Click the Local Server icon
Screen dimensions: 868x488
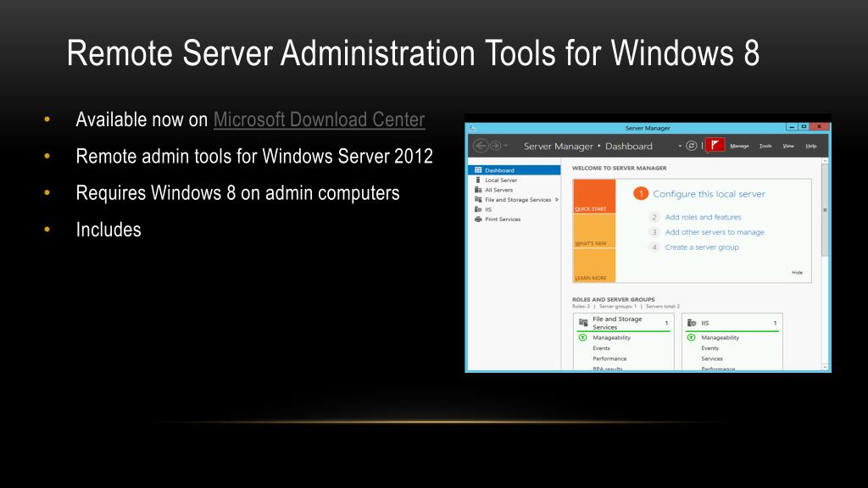478,180
